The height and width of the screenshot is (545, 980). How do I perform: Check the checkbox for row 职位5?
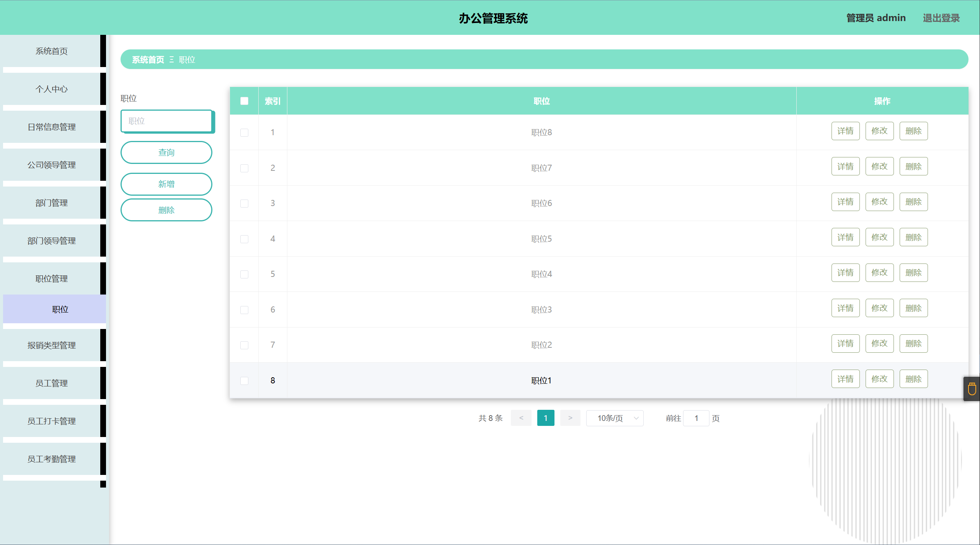click(244, 239)
